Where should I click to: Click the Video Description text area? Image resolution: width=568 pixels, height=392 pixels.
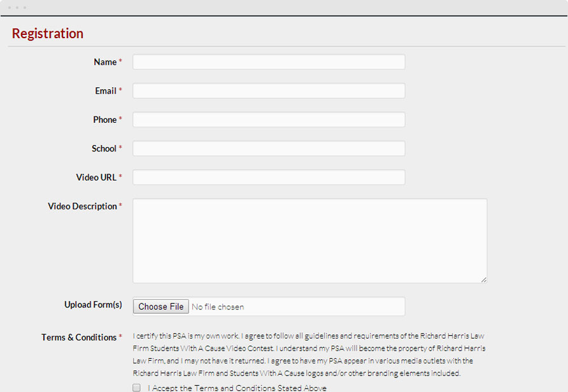(x=309, y=241)
